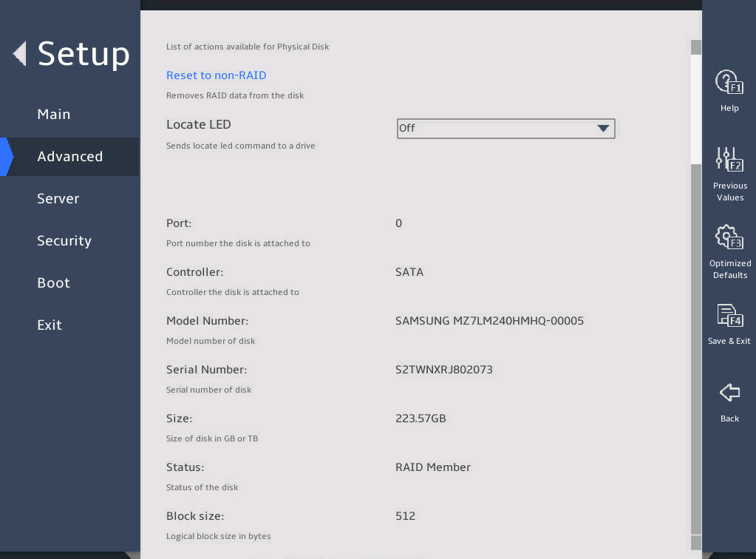The height and width of the screenshot is (559, 756).
Task: Click 'Logical block size in bytes' text
Action: 219,536
